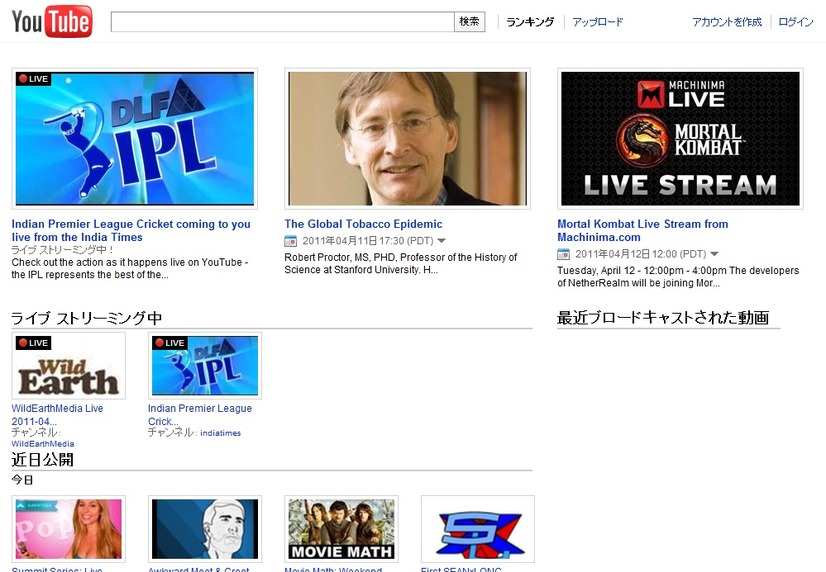Expand dropdown arrow after 2011年04月12日 12:00 (PDT)
826x572 pixels.
(714, 254)
